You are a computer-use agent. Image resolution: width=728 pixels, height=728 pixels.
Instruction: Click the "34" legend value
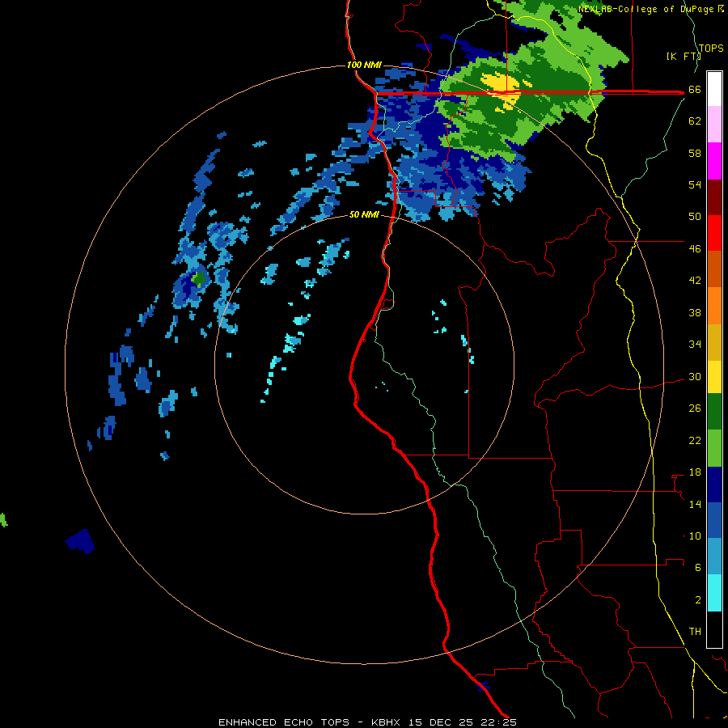695,344
